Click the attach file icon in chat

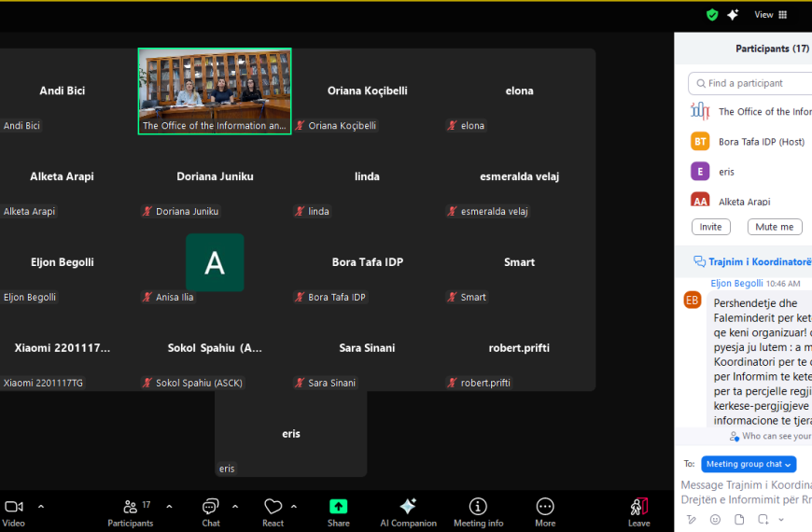[739, 519]
